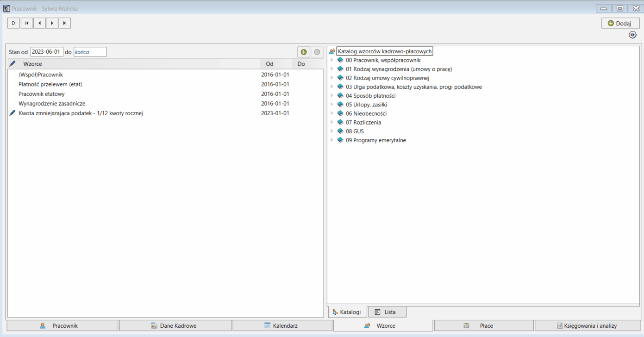Screen dimensions: 644x337
Task: Click book icon of 02 Rodzaj umowy cywilnoprawnej
Action: (x=341, y=78)
